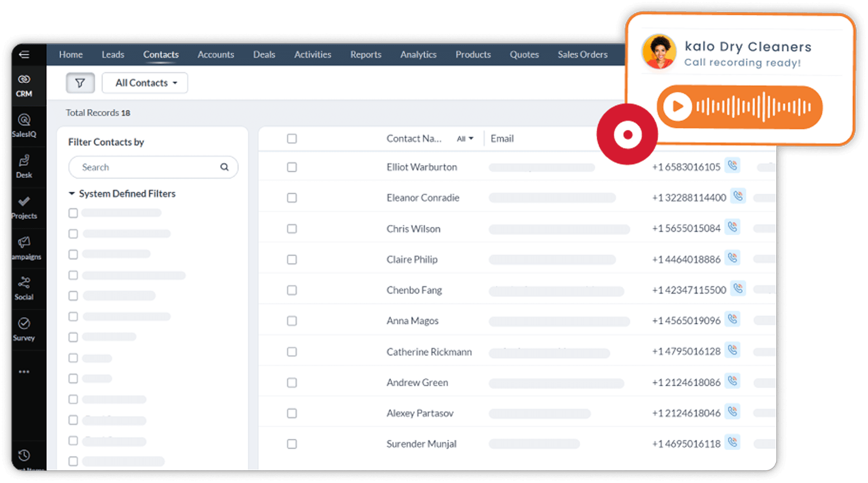
Task: Call Alexey Partasov using the phone icon
Action: pyautogui.click(x=732, y=412)
